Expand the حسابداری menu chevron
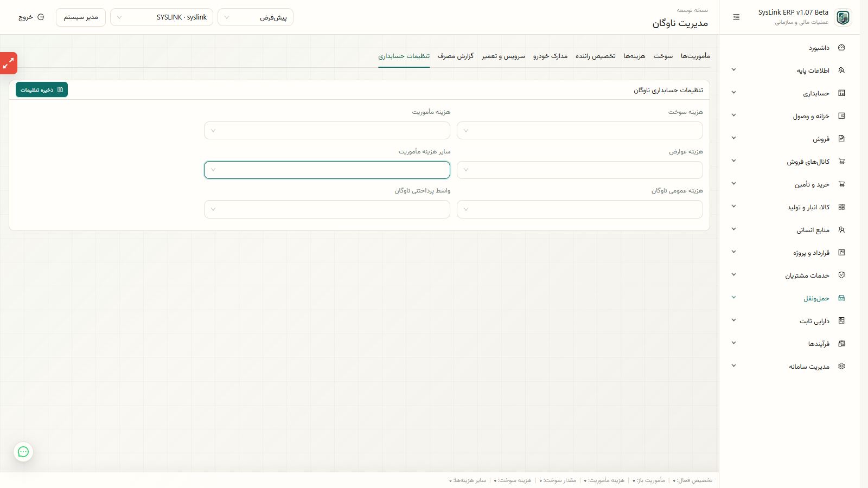Image resolution: width=868 pixels, height=488 pixels. pos(733,93)
